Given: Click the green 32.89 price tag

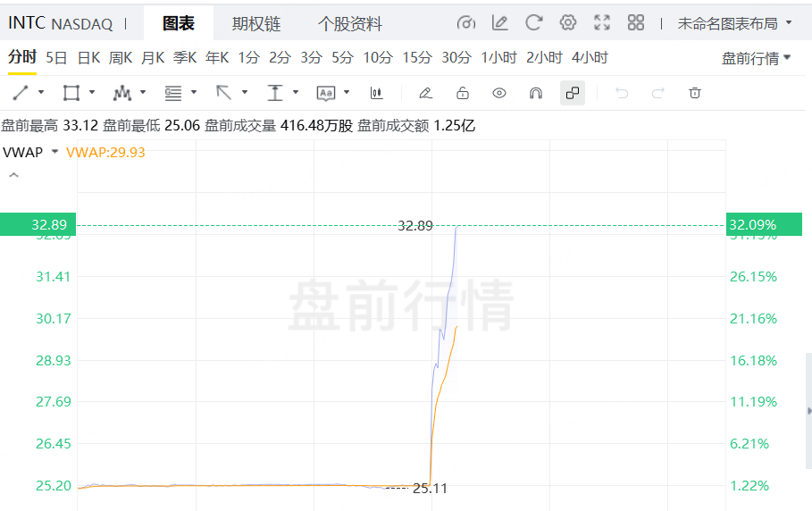Looking at the screenshot, I should pos(38,224).
